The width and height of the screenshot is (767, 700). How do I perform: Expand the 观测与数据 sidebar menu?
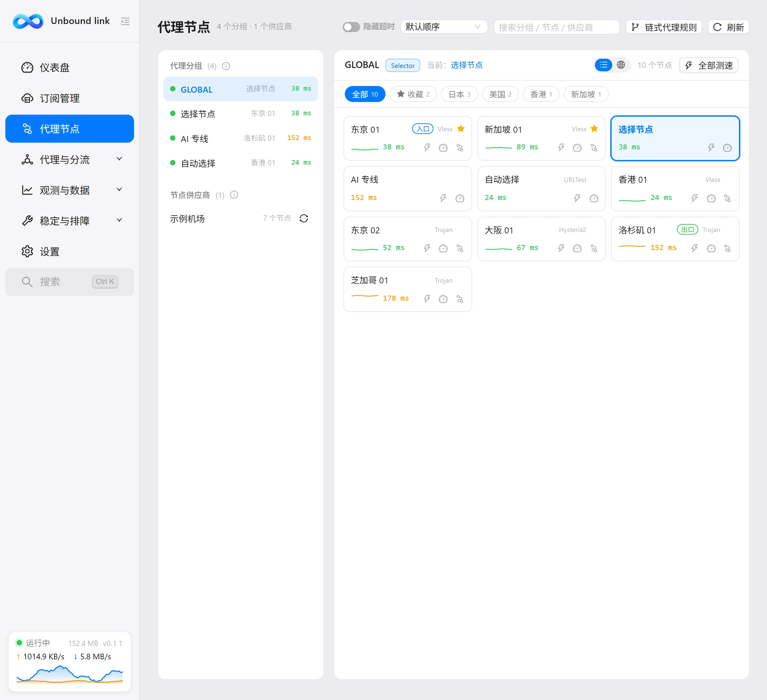(x=70, y=190)
